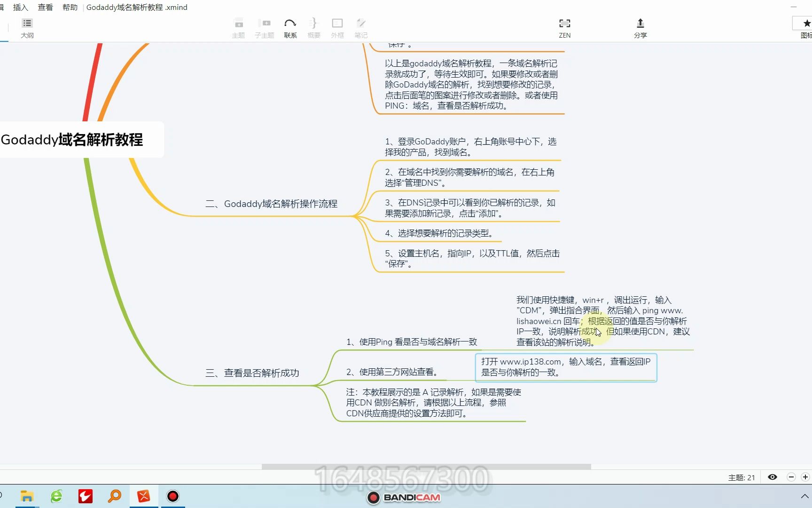This screenshot has width=812, height=508.
Task: Click the 概要 summary tool
Action: coord(314,28)
